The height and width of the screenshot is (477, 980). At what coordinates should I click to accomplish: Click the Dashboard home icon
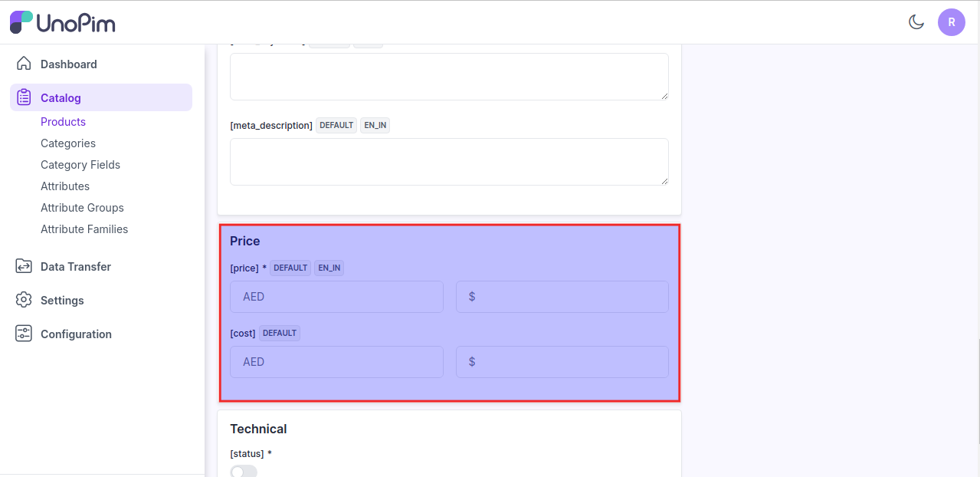pos(24,64)
